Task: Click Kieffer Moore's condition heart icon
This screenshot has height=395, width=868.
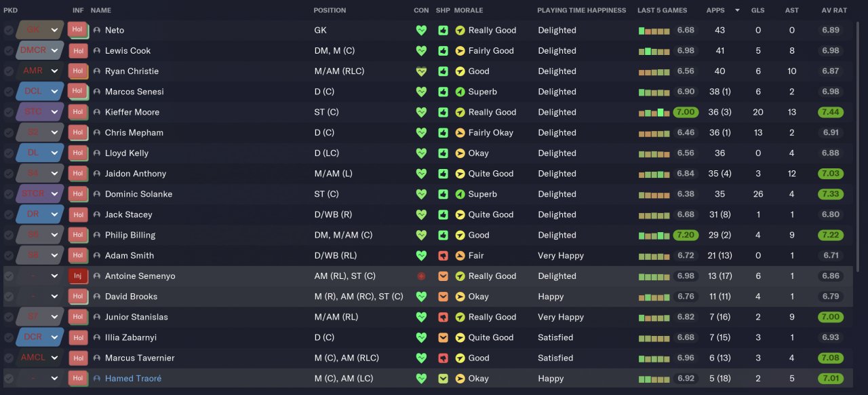Action: tap(421, 113)
